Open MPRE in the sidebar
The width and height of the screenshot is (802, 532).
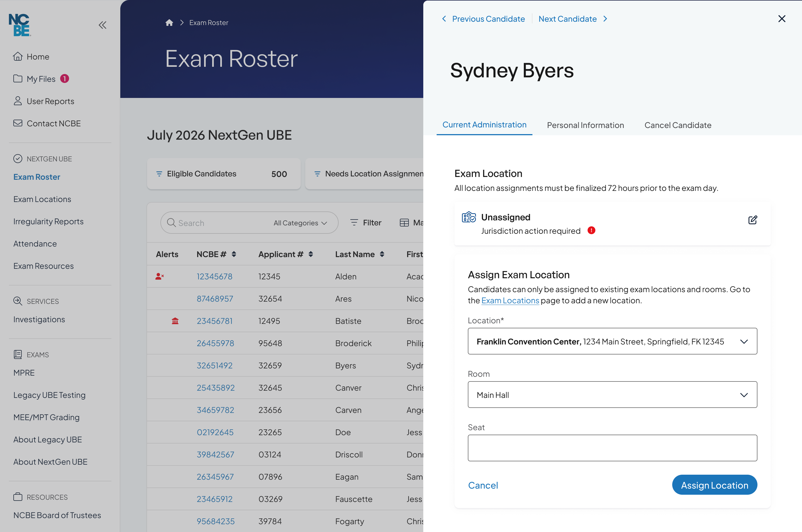pyautogui.click(x=24, y=373)
